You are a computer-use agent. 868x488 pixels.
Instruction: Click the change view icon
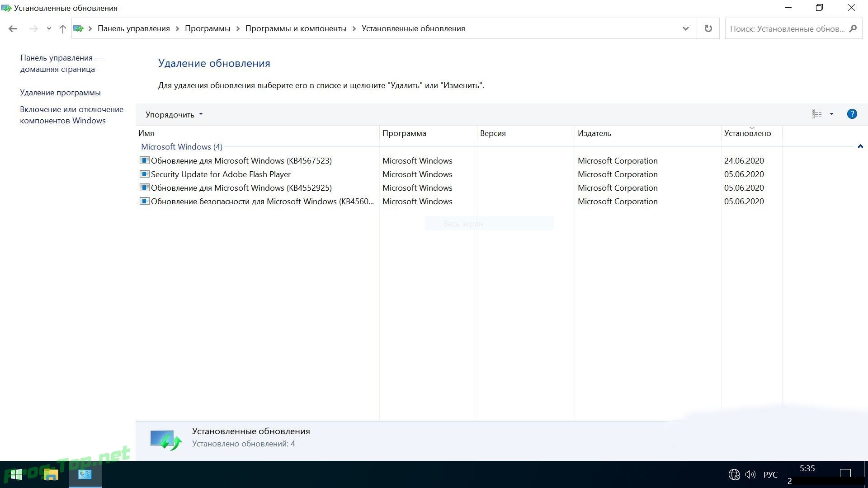pos(816,114)
